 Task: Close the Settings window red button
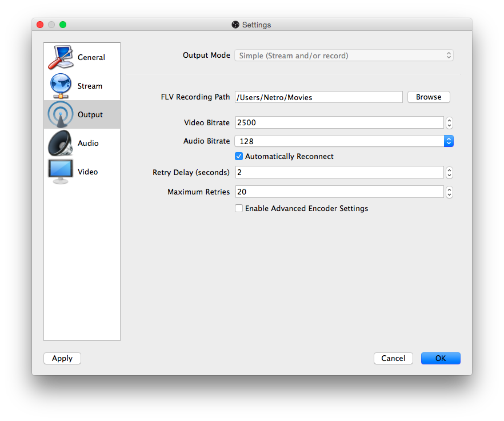(x=40, y=25)
